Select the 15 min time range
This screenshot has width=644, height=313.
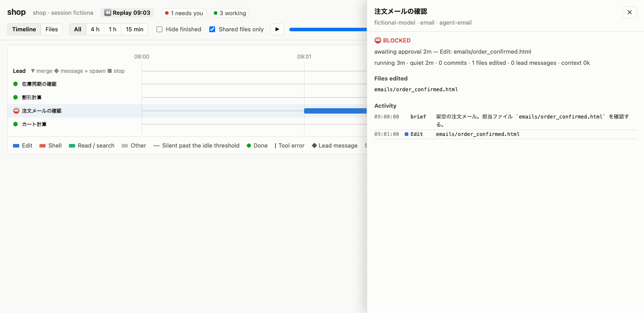pos(135,30)
